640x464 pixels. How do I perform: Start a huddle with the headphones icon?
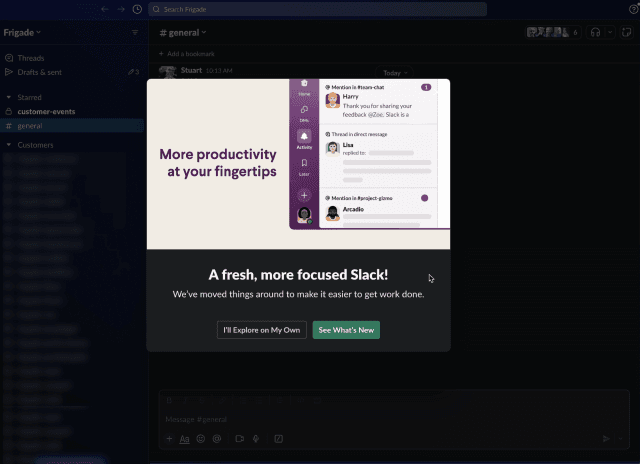(595, 32)
